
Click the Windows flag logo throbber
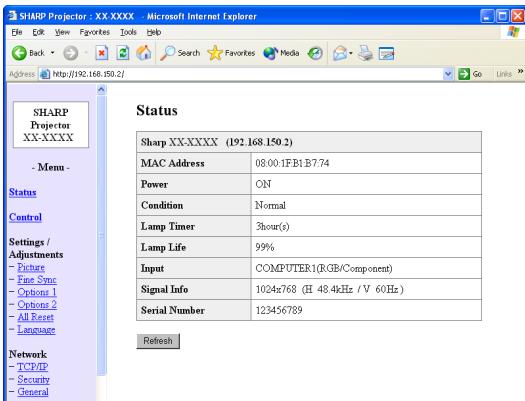[513, 32]
